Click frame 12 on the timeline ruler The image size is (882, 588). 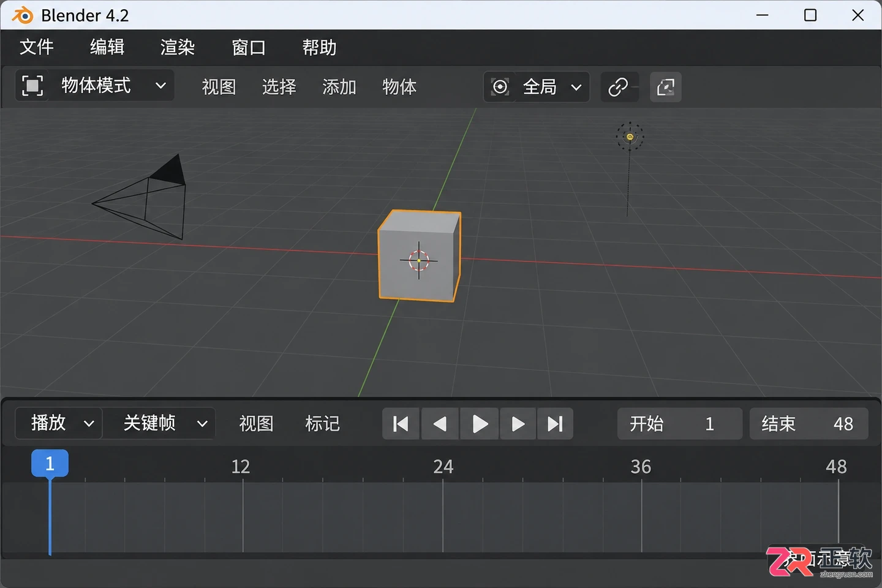(x=241, y=467)
